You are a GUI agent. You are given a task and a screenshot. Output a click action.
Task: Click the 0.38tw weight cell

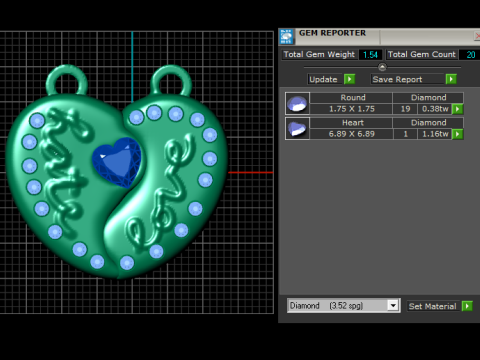[x=435, y=109]
